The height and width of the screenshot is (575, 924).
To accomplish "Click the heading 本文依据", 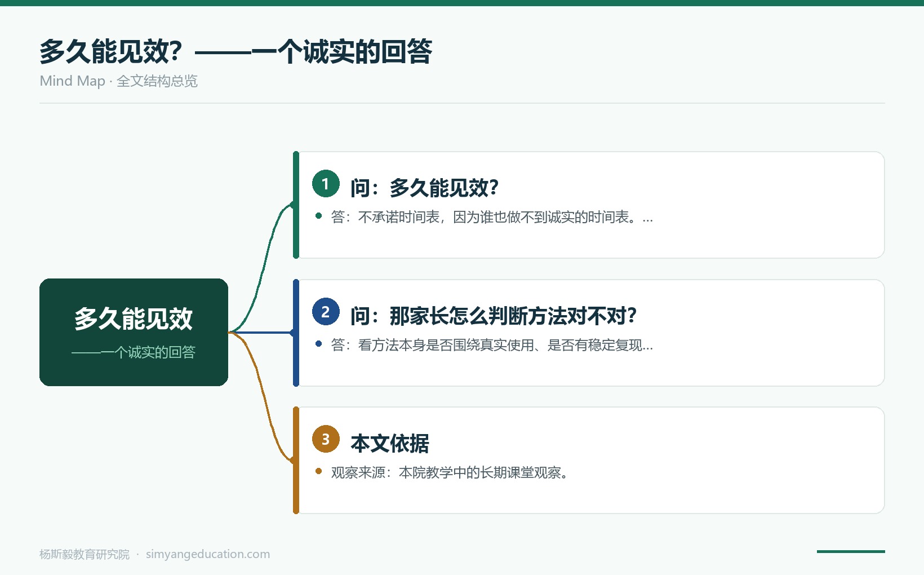I will (390, 444).
